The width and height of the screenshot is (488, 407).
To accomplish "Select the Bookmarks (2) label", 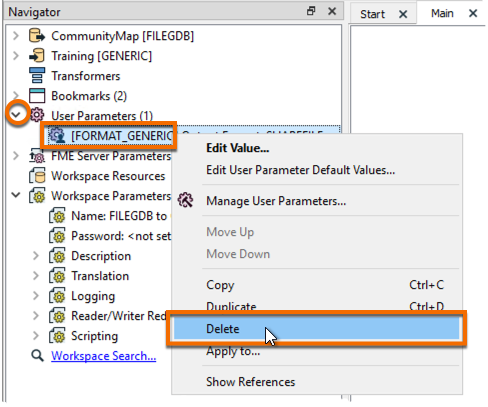I will (89, 96).
